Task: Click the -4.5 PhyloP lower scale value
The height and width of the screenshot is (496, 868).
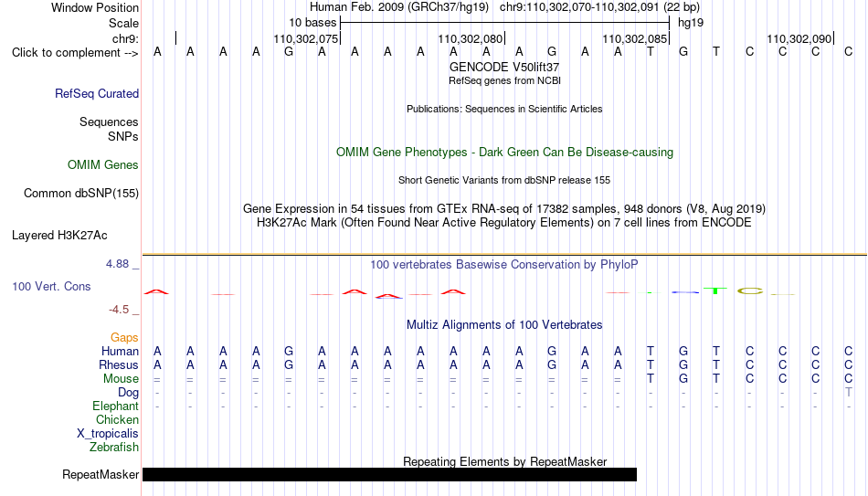Action: click(119, 310)
